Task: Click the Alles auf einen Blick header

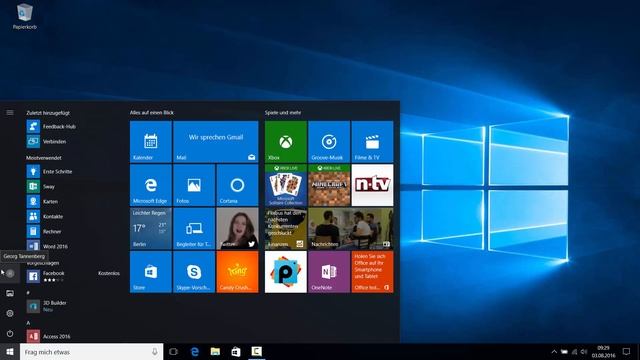Action: click(x=152, y=112)
